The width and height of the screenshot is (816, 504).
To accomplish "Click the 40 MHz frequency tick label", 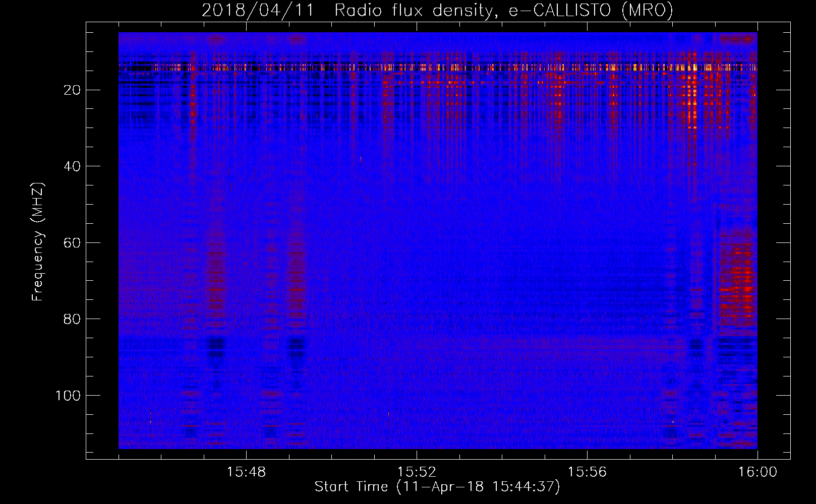I will pos(72,166).
